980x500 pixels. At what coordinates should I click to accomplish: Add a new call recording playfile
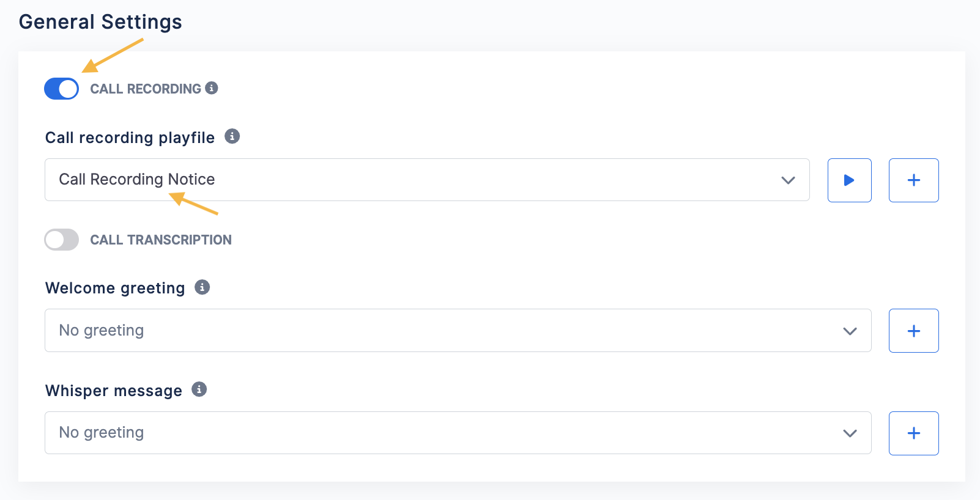tap(914, 180)
